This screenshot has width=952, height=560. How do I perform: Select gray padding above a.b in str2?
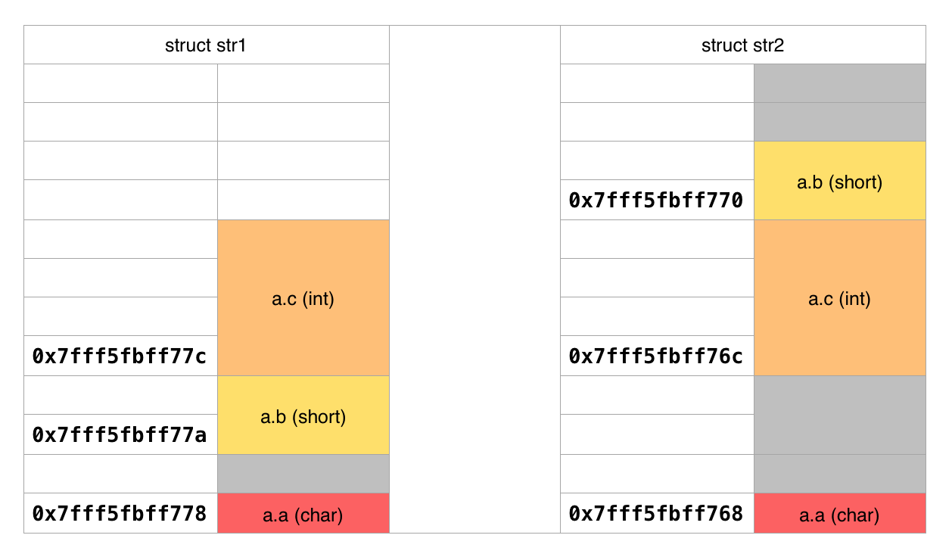click(x=839, y=102)
